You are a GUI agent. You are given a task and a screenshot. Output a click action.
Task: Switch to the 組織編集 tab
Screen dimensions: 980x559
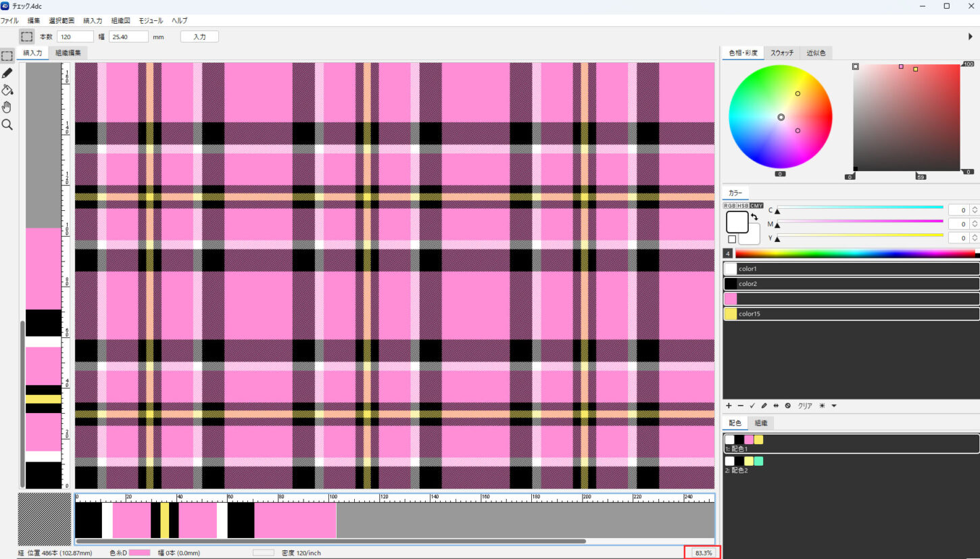(68, 53)
